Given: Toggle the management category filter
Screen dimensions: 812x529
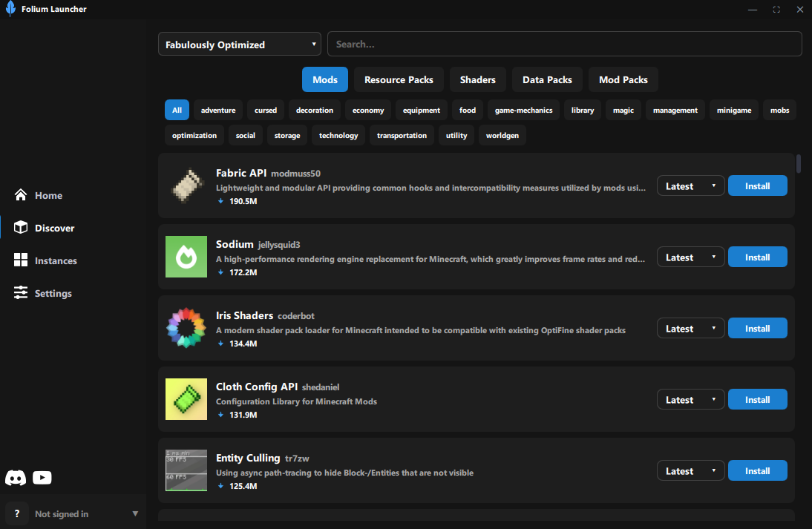Looking at the screenshot, I should [x=675, y=111].
